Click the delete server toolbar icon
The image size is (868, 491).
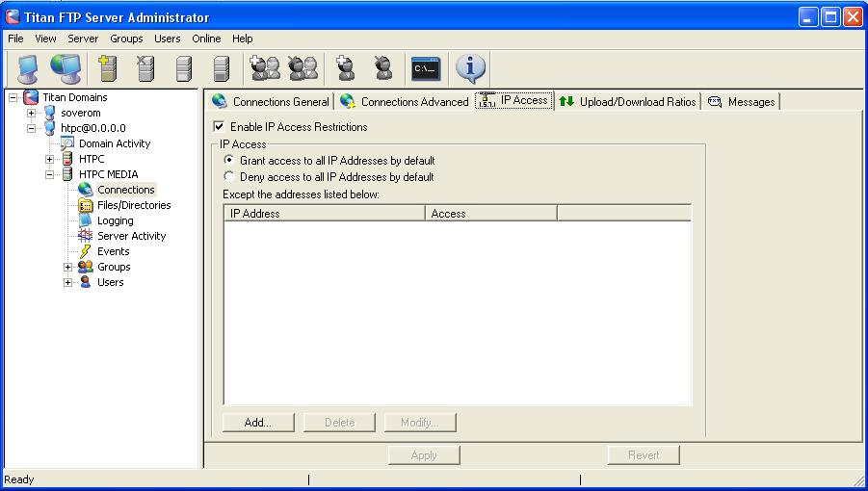click(145, 68)
